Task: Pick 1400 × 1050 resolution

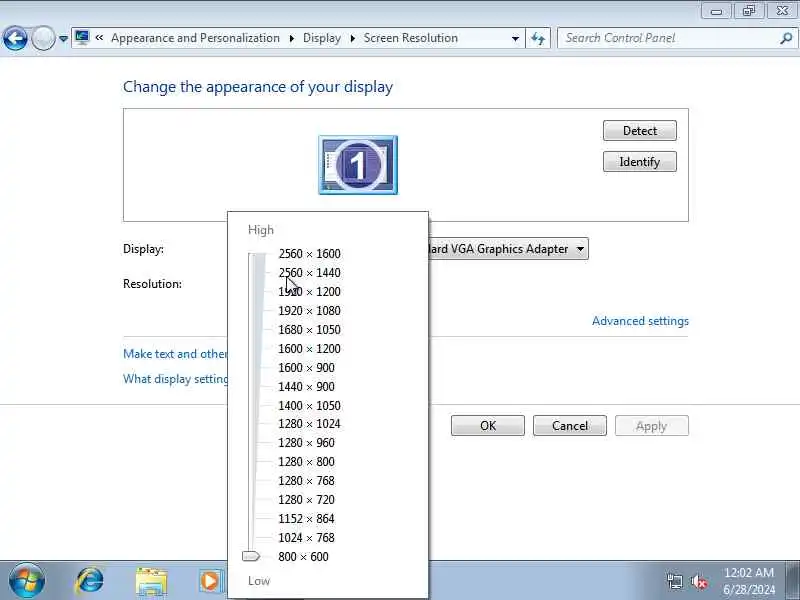Action: coord(309,406)
